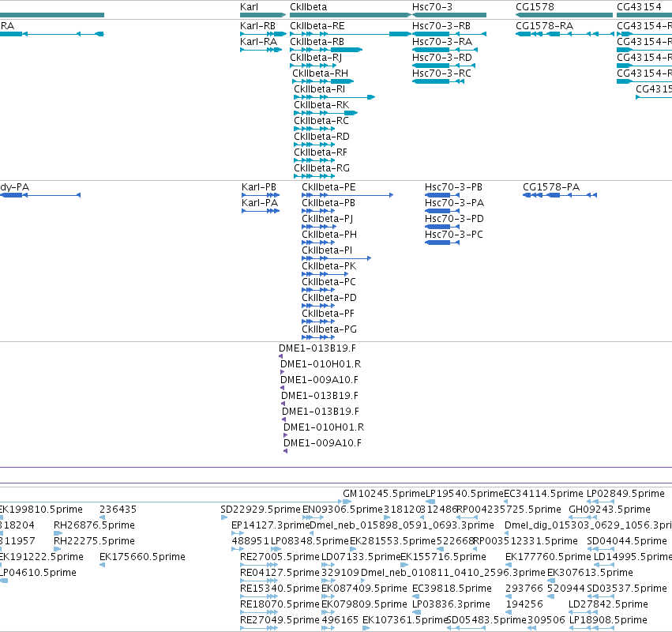Click the EK175660.5prime label
This screenshot has width=672, height=632.
tap(142, 557)
